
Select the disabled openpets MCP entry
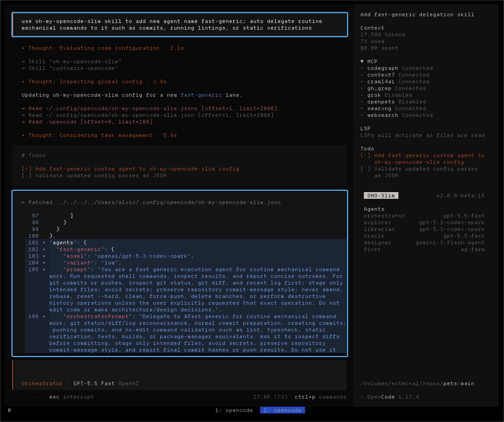click(x=393, y=102)
